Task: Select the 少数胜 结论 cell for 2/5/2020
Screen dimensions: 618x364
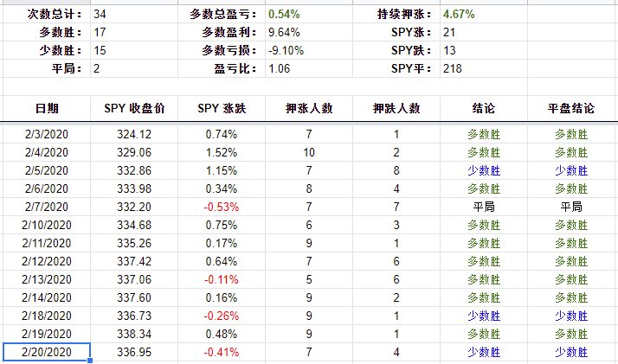Action: pyautogui.click(x=484, y=170)
